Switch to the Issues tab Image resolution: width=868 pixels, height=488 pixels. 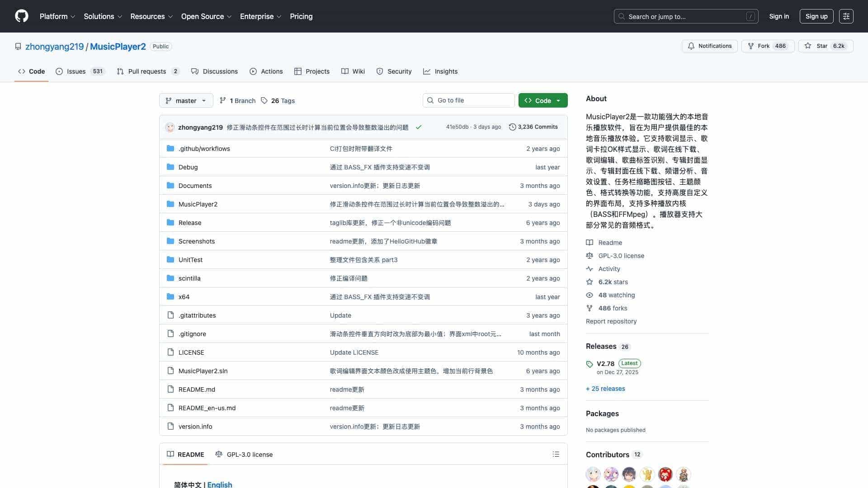(x=80, y=71)
